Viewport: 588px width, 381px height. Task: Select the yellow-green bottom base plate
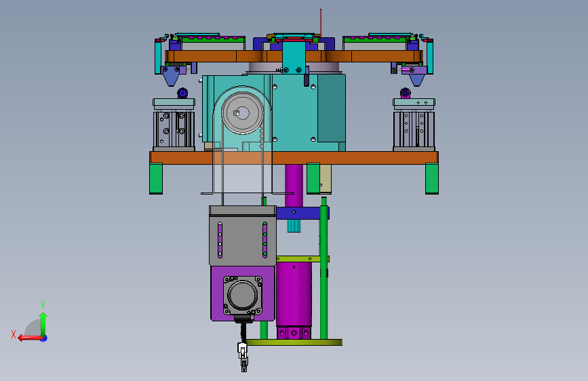click(294, 342)
